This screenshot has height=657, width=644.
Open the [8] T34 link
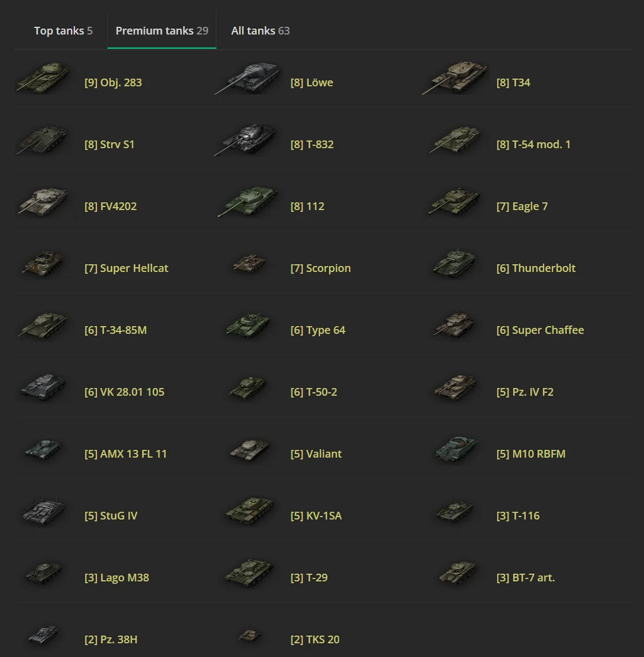point(513,83)
